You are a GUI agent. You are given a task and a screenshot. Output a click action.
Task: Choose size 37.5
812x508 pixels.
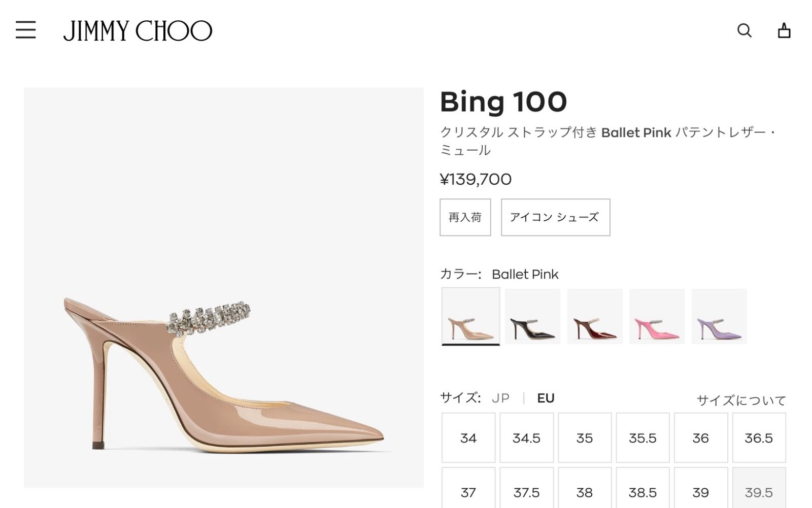[526, 491]
